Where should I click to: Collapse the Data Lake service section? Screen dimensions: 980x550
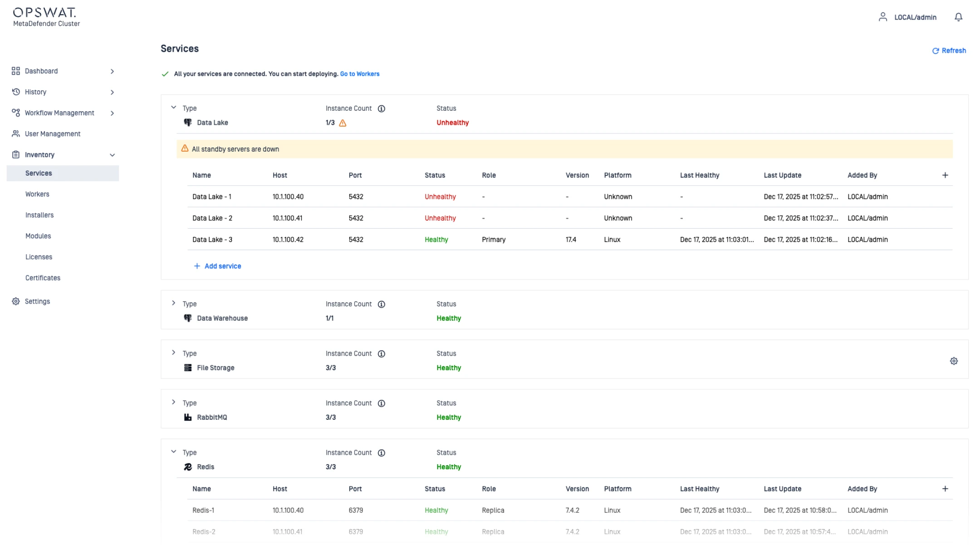click(173, 108)
